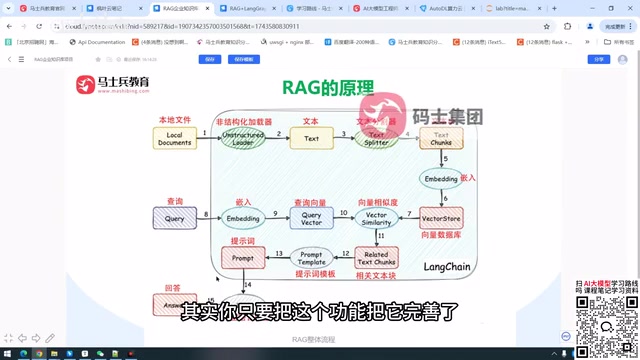The height and width of the screenshot is (360, 640).
Task: Click the browser update button
Action: point(618,26)
